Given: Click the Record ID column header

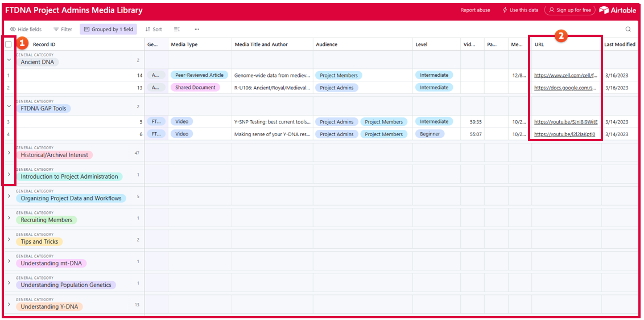Looking at the screenshot, I should coord(44,44).
